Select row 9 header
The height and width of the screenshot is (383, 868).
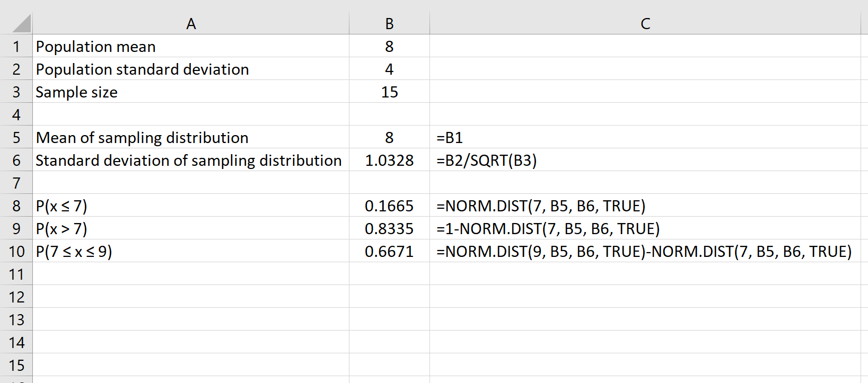tap(16, 228)
